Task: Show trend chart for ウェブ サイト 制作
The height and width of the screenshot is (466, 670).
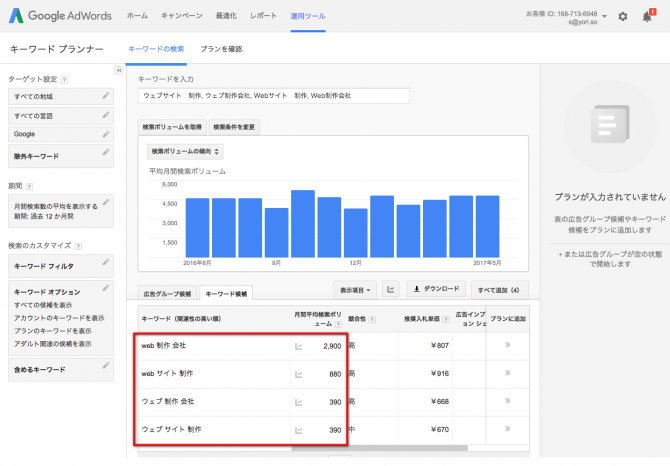Action: point(299,431)
